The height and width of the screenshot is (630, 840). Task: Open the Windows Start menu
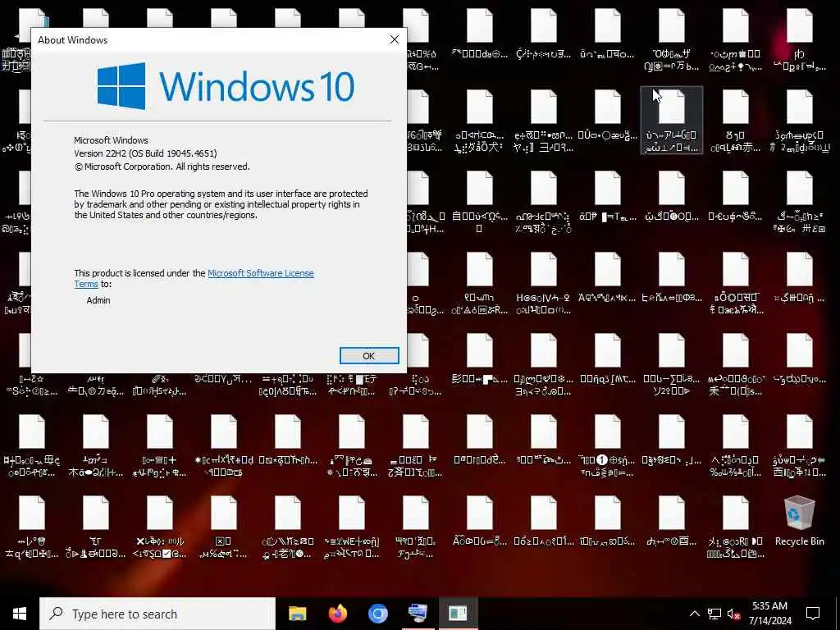tap(20, 614)
